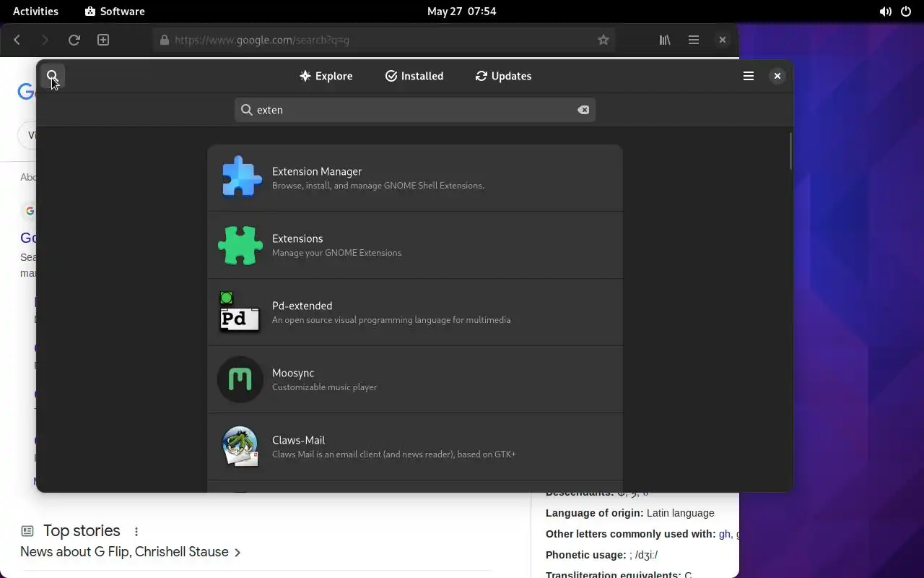The width and height of the screenshot is (924, 578).
Task: Click the green Extensions puzzle icon
Action: click(x=240, y=245)
